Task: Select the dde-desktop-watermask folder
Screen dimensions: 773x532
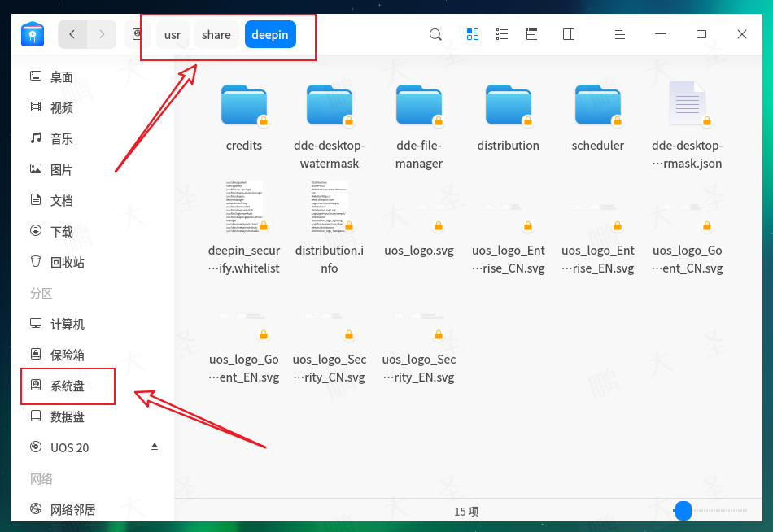Action: (330, 126)
